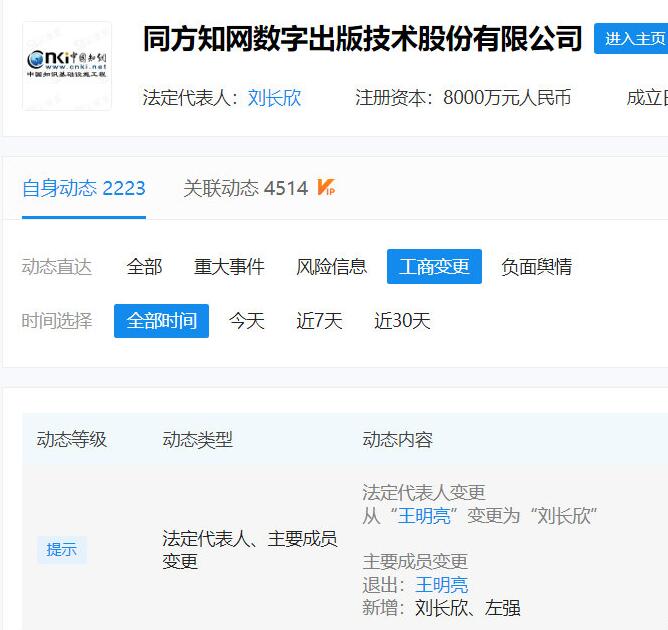Viewport: 668px width, 630px height.
Task: Open legal representative 刘长欣 link in header
Action: click(274, 98)
